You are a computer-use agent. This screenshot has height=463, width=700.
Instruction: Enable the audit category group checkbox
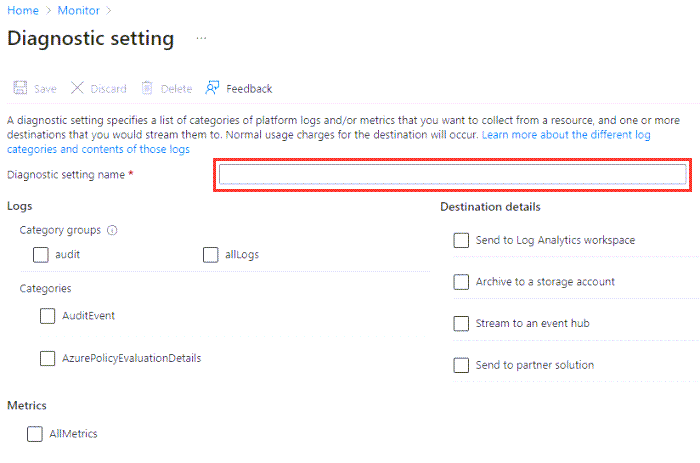(x=40, y=255)
